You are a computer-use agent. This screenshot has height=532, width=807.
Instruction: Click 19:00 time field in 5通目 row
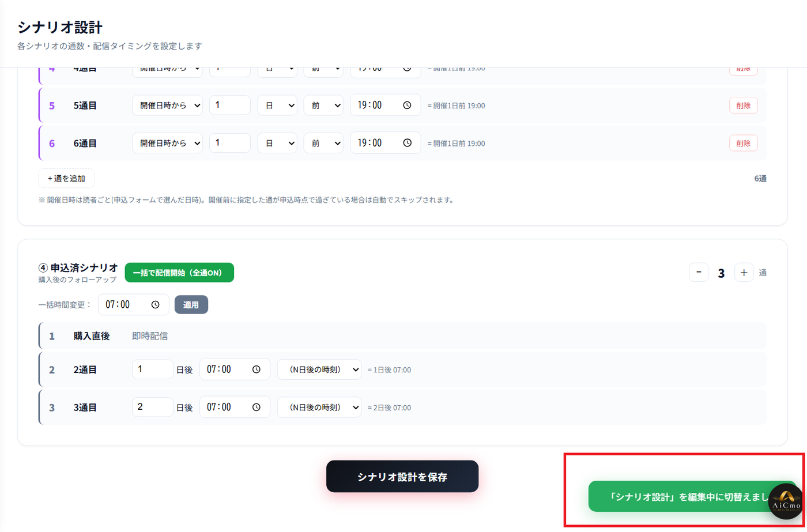[385, 105]
